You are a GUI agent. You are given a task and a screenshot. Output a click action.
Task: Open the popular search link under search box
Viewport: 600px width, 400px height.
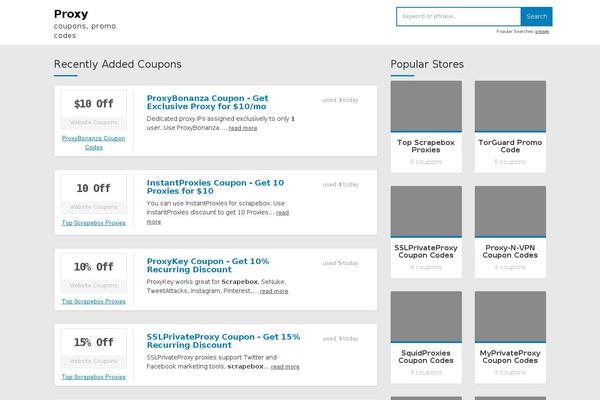(x=542, y=31)
